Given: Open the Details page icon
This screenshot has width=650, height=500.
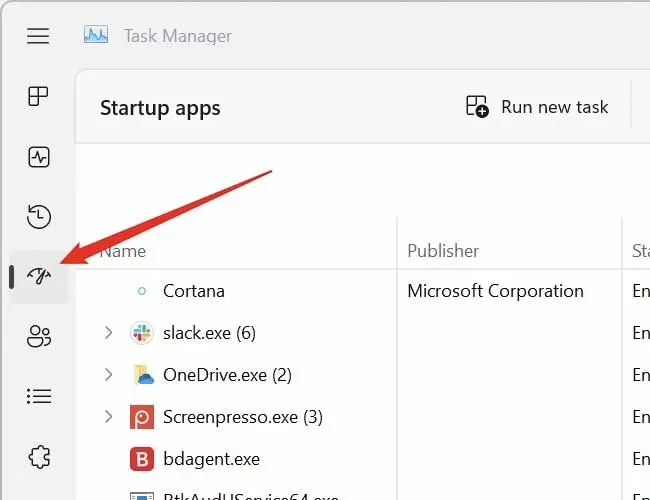Looking at the screenshot, I should point(38,397).
